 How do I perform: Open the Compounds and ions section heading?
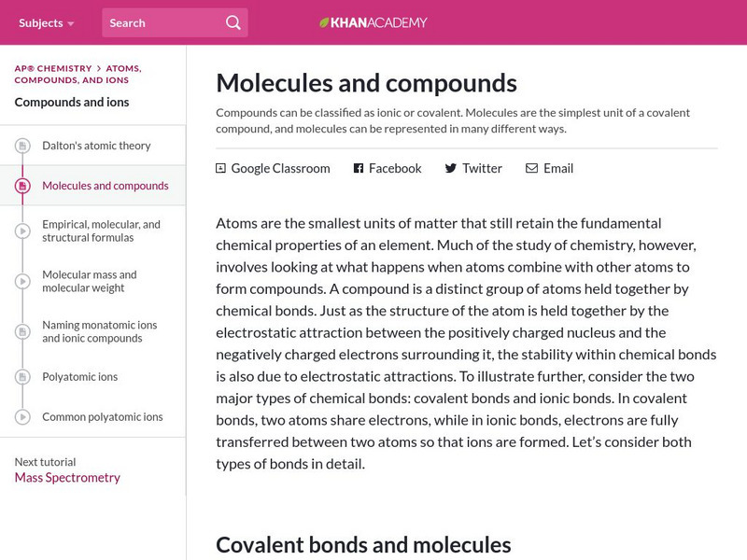pyautogui.click(x=72, y=102)
